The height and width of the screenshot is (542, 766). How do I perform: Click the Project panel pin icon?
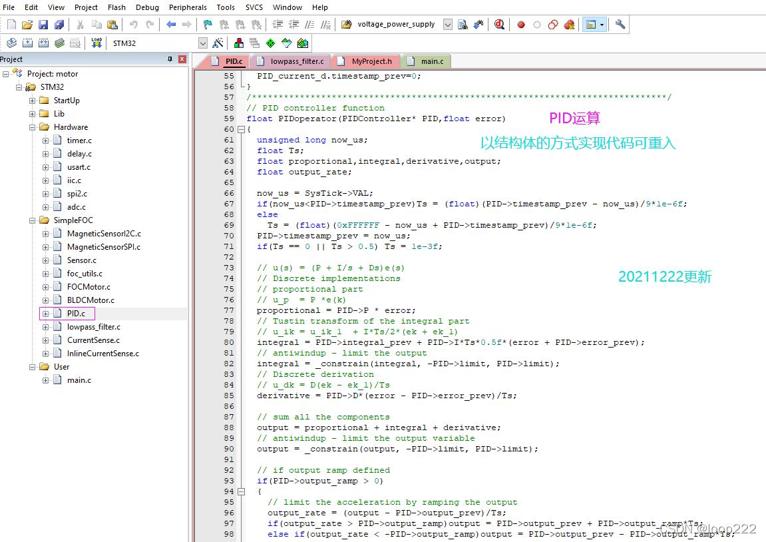(x=170, y=59)
